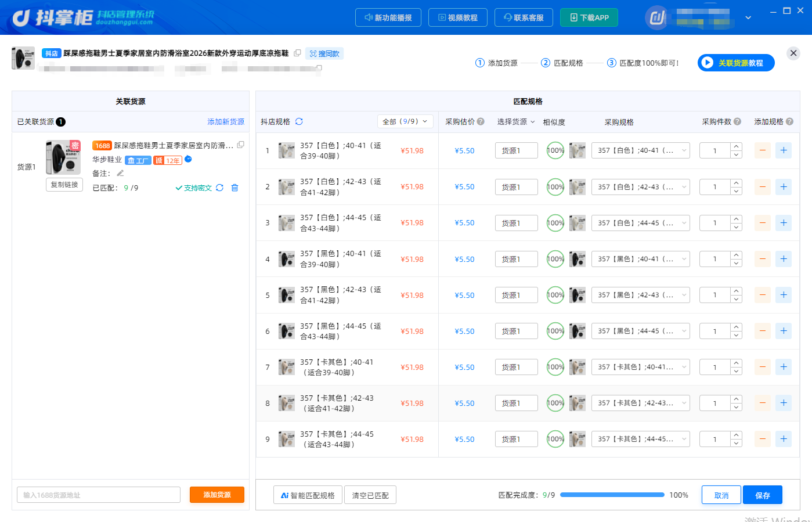Expand the account menu chevron in the header

748,17
